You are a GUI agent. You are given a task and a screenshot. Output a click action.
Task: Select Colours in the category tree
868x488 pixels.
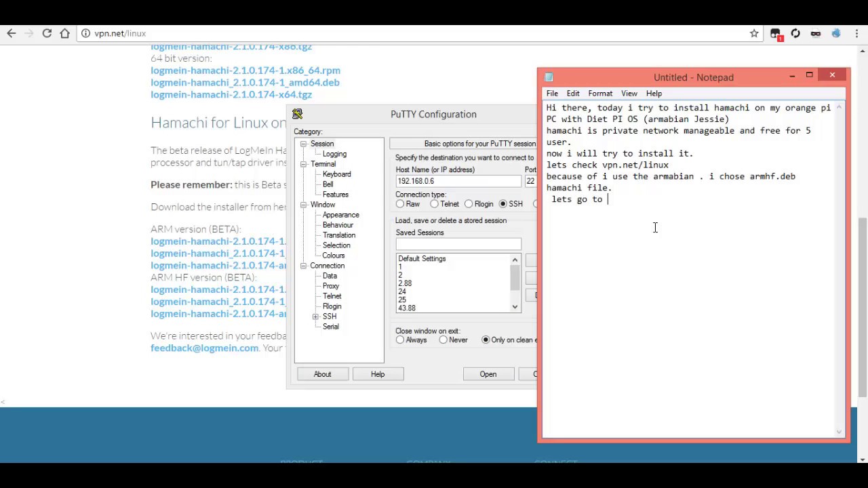coord(333,256)
